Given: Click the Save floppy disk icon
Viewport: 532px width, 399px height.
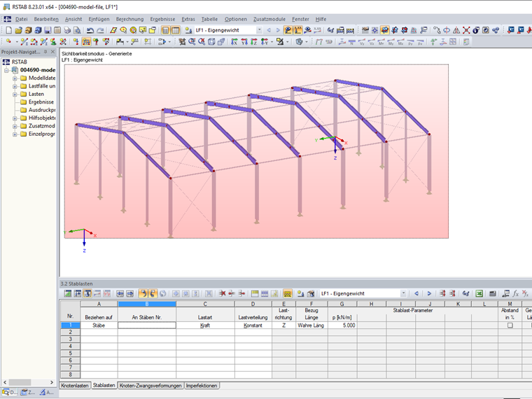Looking at the screenshot, I should click(x=48, y=30).
